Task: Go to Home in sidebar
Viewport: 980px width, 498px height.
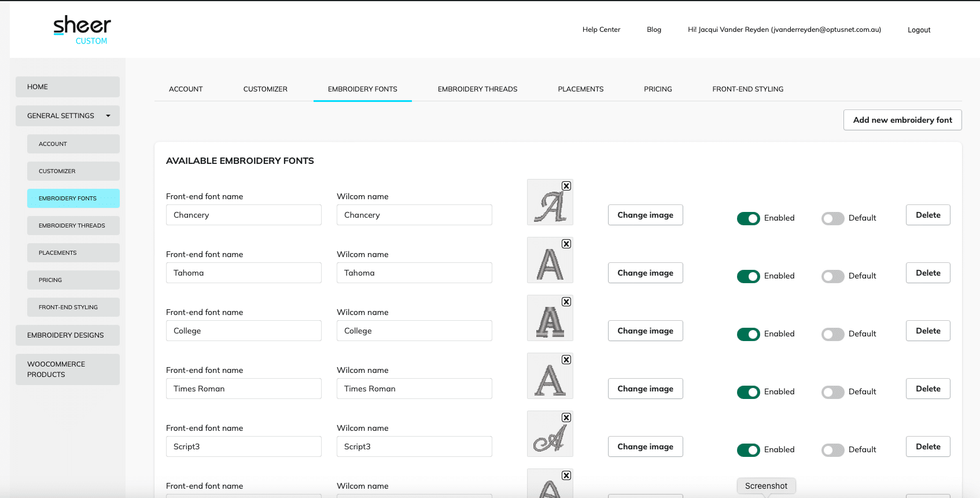Action: [68, 87]
